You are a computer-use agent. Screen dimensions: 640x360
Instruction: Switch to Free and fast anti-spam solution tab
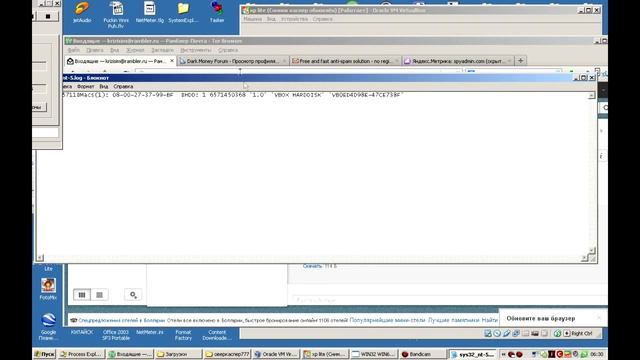coord(346,61)
